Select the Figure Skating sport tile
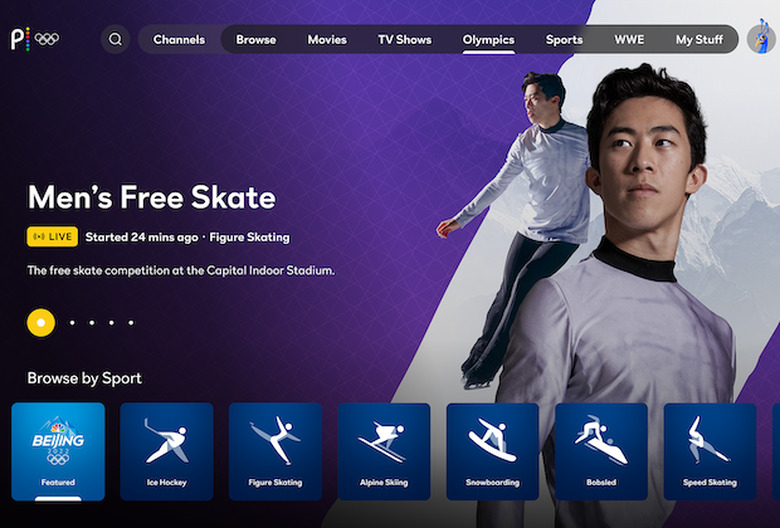 coord(275,451)
